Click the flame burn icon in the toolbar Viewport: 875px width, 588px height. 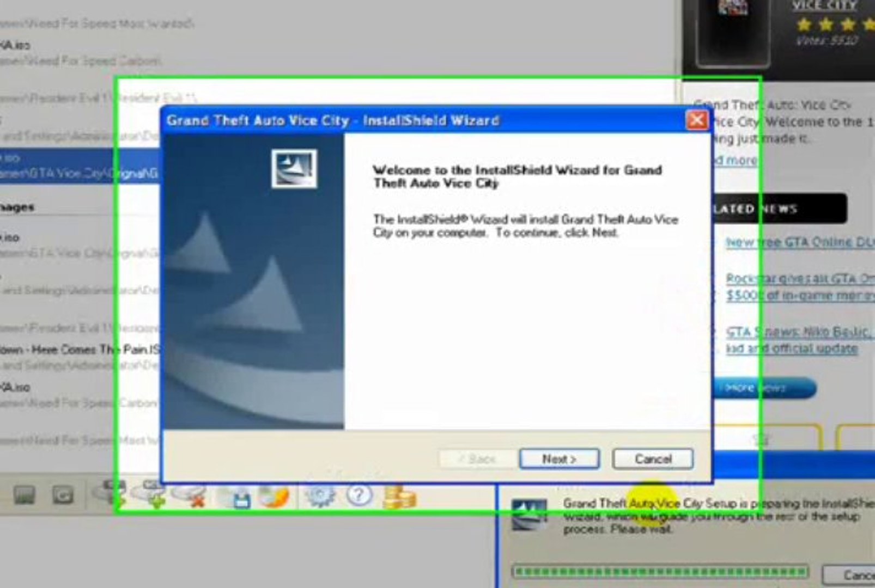[274, 496]
